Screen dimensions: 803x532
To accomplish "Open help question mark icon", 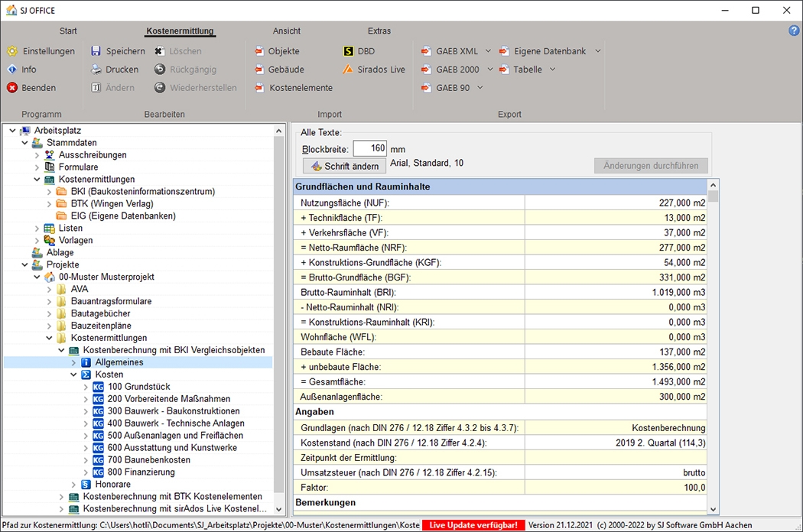I will (x=794, y=31).
